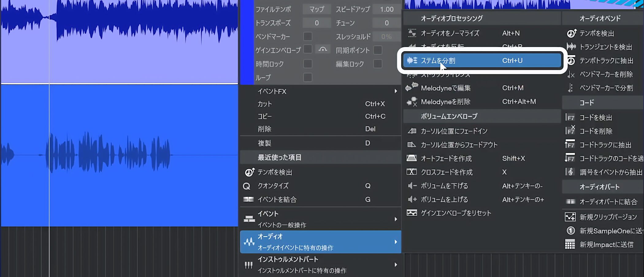Viewport: 644px width, 277px height.
Task: Open the イベント general operations submenu
Action: [396, 219]
